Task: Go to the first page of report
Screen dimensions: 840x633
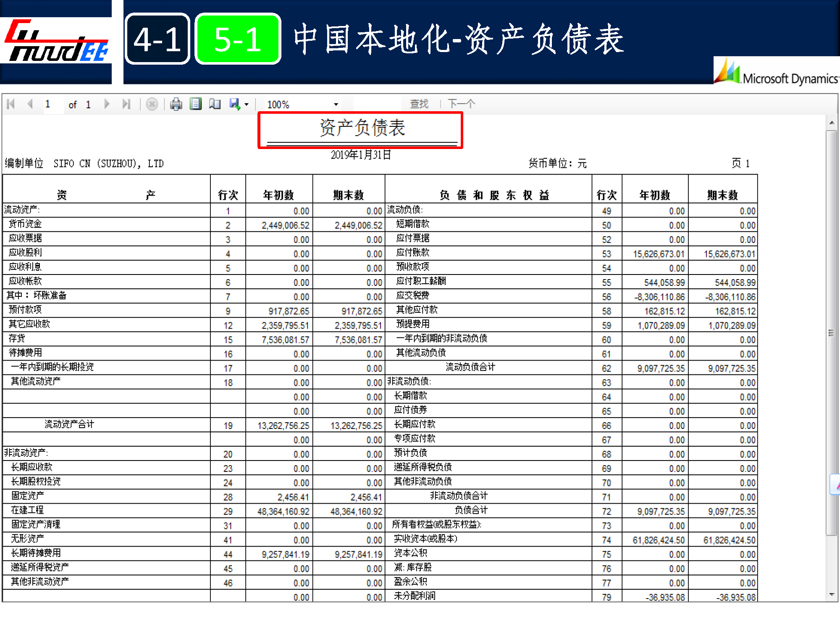Action: [x=11, y=104]
